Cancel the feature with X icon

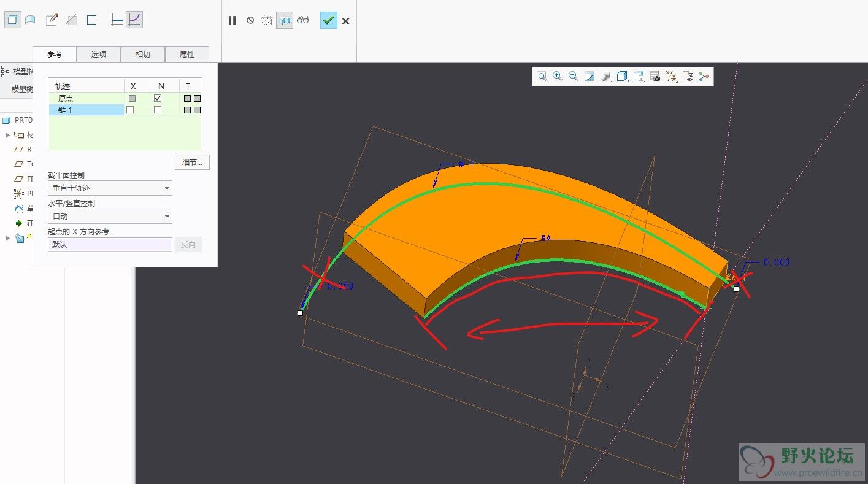(346, 21)
